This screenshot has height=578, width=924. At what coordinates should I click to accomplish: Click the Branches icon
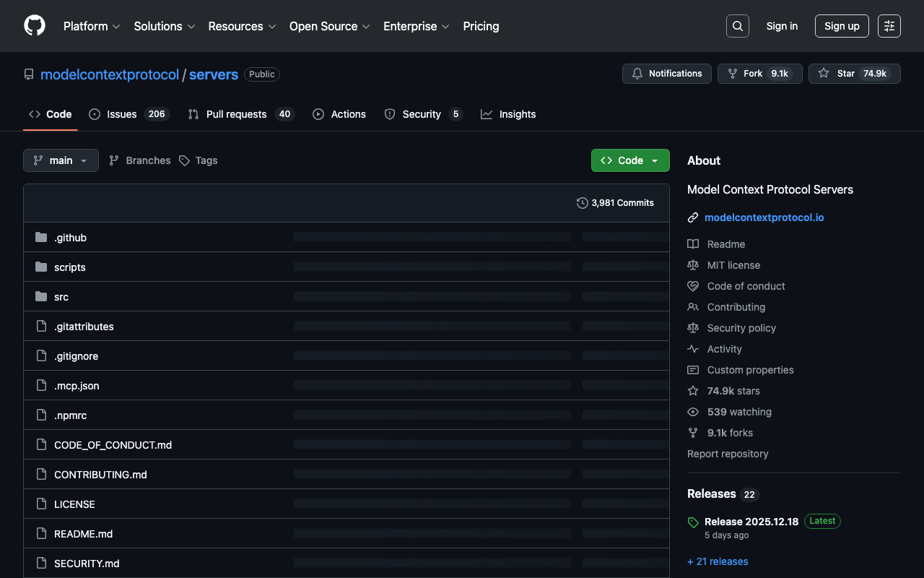point(114,160)
